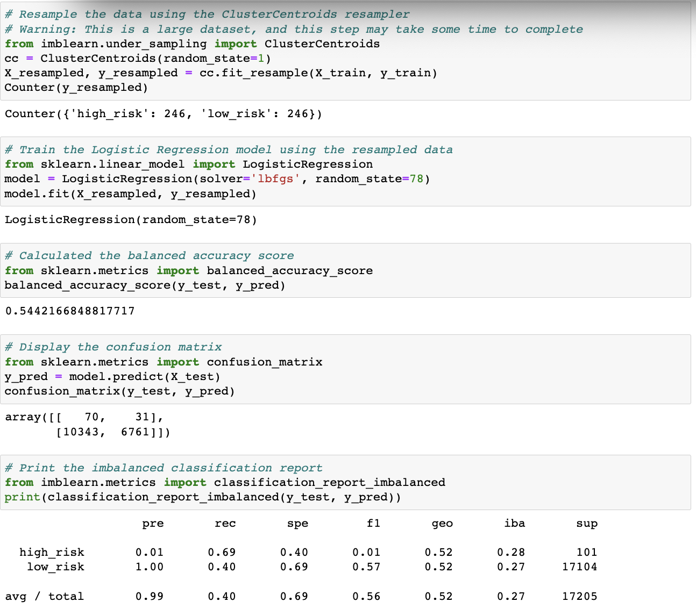Click the 'iba' column header in report
696x616 pixels.
coord(515,523)
